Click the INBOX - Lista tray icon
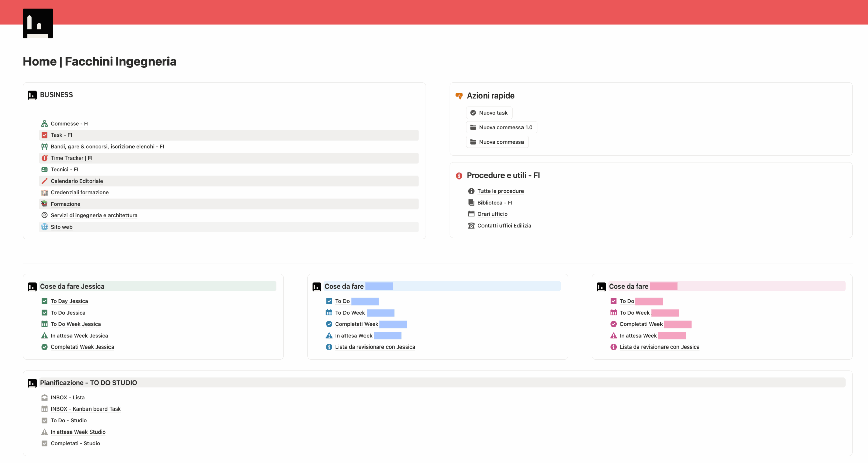 44,398
